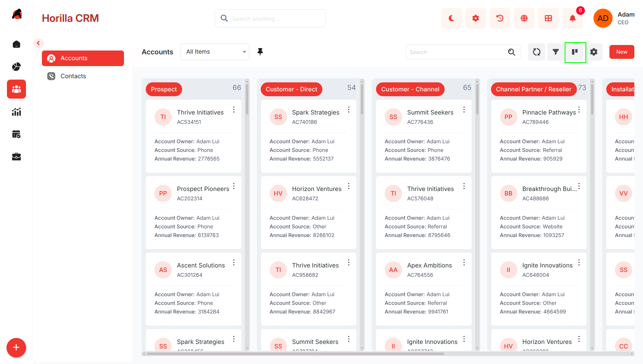Open options menu for Summit Seekers AC776436
Screen dimensions: 643x364
tap(464, 110)
